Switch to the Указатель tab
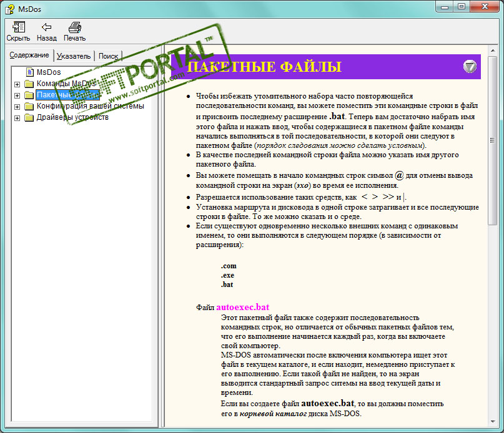Image resolution: width=504 pixels, height=433 pixels. (x=74, y=56)
